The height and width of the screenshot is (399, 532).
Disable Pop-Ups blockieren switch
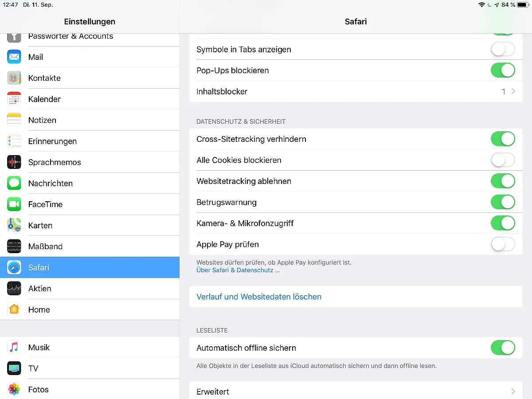[503, 70]
